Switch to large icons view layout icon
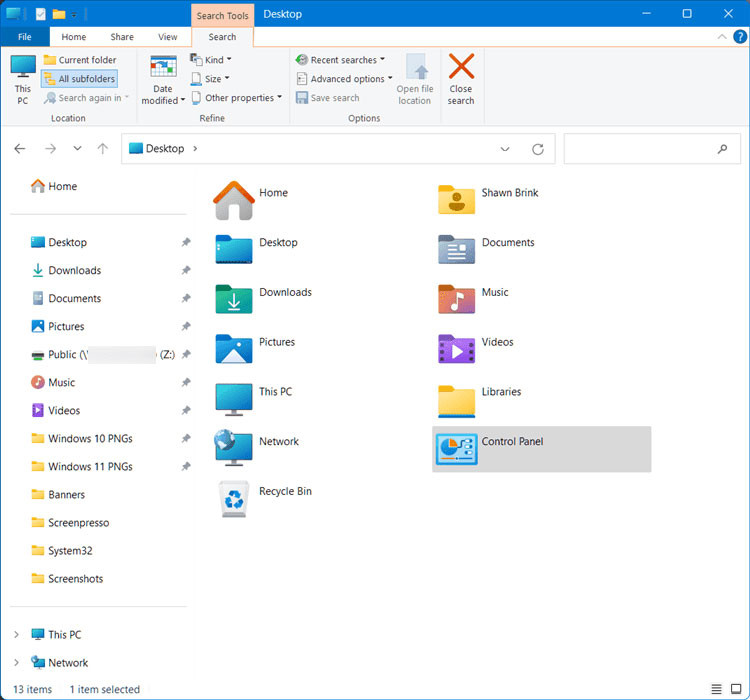 736,689
